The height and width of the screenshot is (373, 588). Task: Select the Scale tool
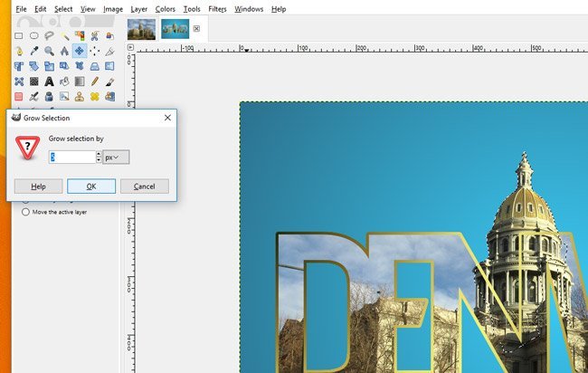coord(49,66)
